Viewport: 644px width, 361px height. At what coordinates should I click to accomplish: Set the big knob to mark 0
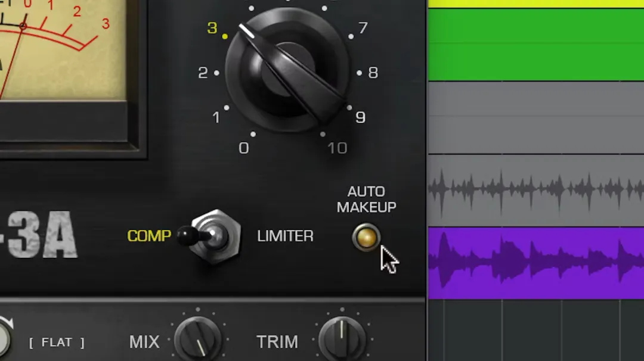243,148
